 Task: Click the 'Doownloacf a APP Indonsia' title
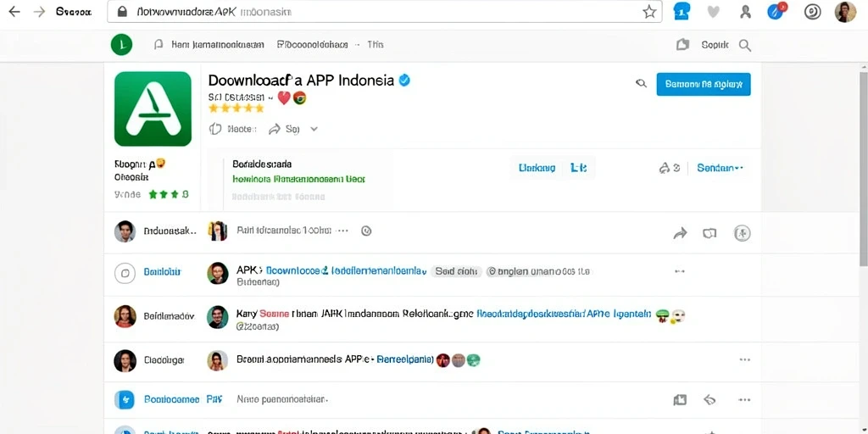pyautogui.click(x=301, y=80)
